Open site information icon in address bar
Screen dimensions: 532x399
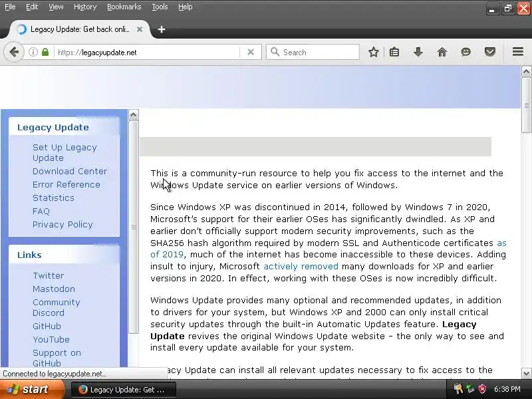[x=33, y=53]
